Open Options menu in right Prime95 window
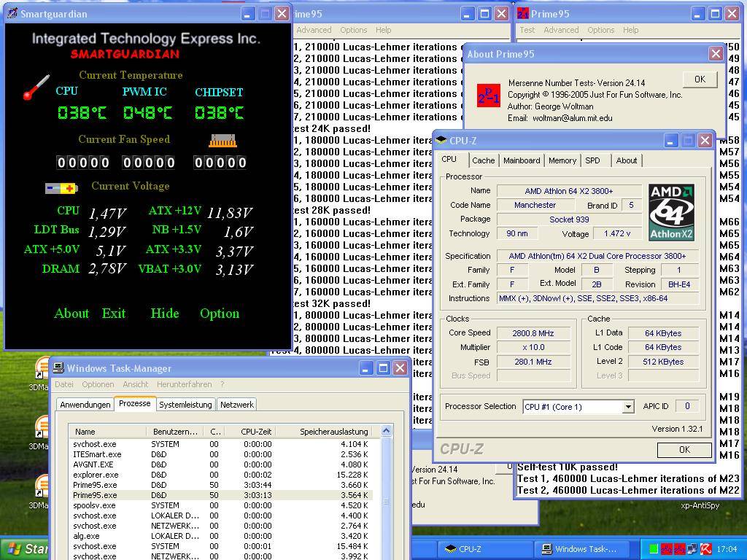Screen dimensions: 747x560 (x=601, y=29)
